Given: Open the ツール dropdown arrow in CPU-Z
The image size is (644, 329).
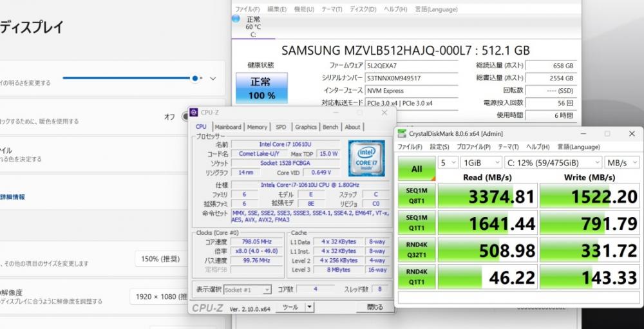Looking at the screenshot, I should tap(310, 307).
